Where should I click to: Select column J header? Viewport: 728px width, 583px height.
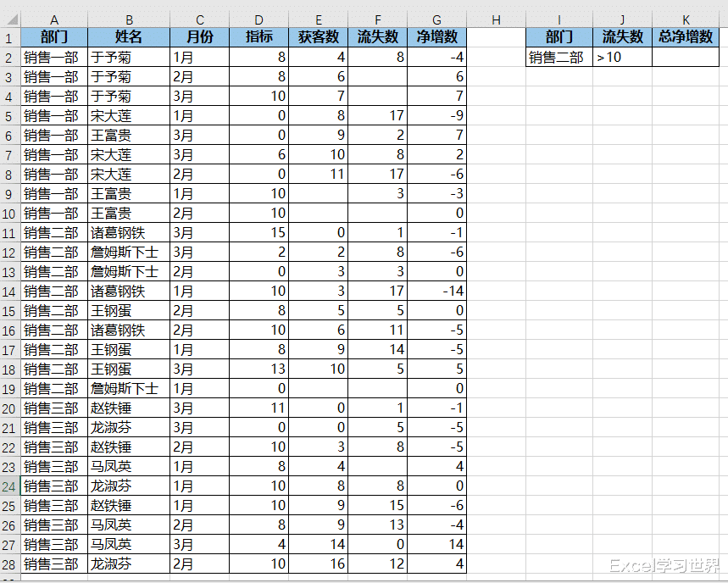point(623,20)
